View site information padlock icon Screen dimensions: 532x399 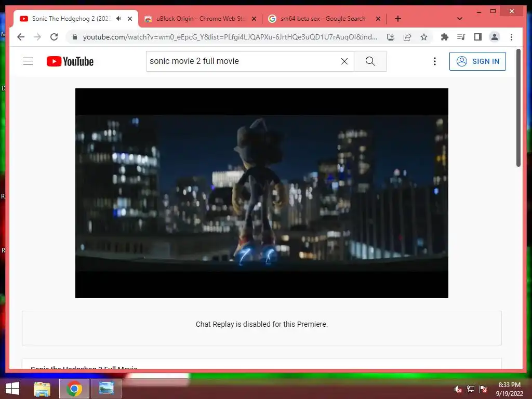click(x=75, y=37)
